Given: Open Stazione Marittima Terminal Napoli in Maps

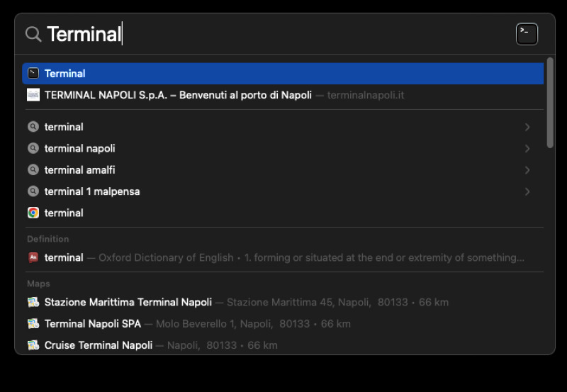Looking at the screenshot, I should [128, 303].
